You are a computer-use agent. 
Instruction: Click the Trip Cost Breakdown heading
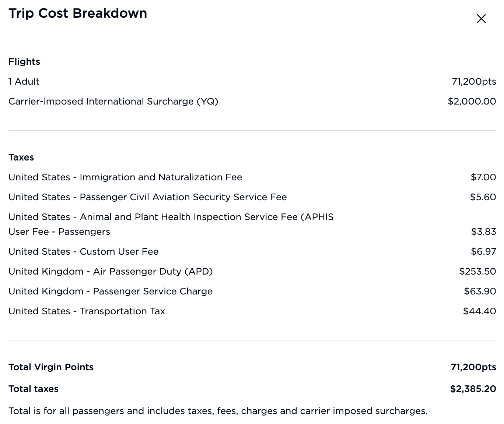click(78, 13)
